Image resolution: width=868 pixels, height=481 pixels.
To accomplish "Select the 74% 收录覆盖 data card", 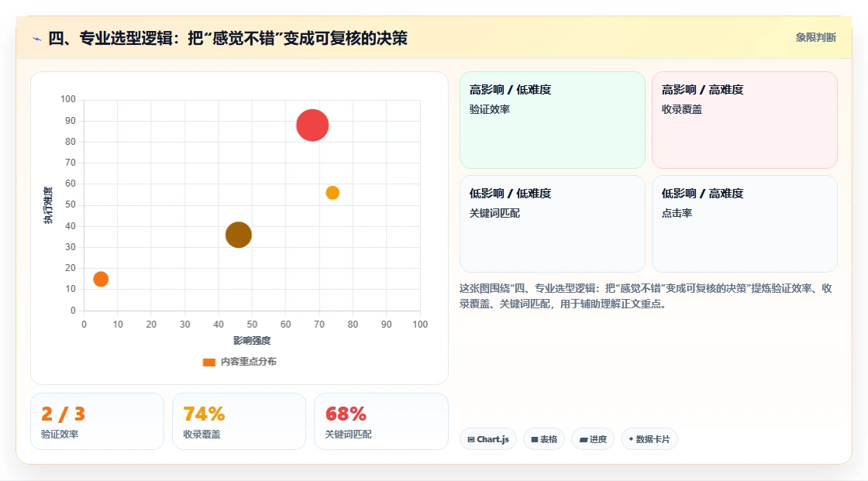I will 239,421.
